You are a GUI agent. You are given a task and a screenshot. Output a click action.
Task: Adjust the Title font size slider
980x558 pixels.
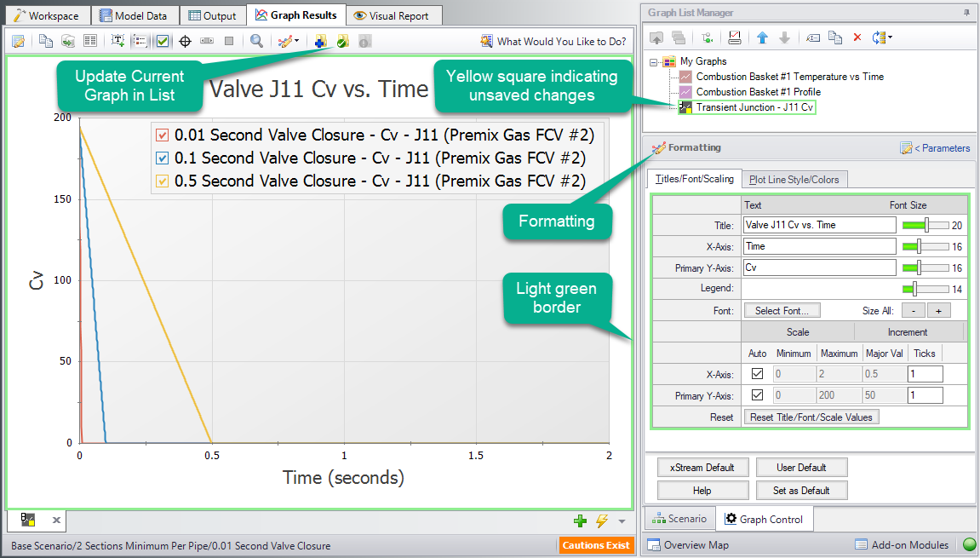[x=926, y=225]
